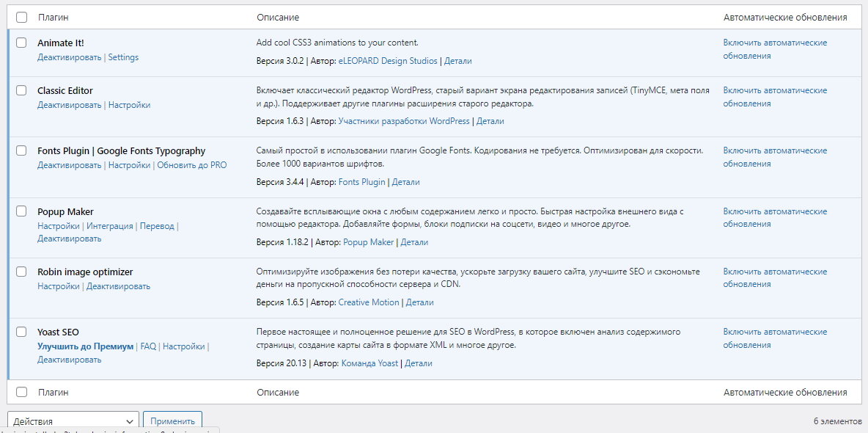
Task: Click the «Creative Motion» author link
Action: [x=368, y=302]
